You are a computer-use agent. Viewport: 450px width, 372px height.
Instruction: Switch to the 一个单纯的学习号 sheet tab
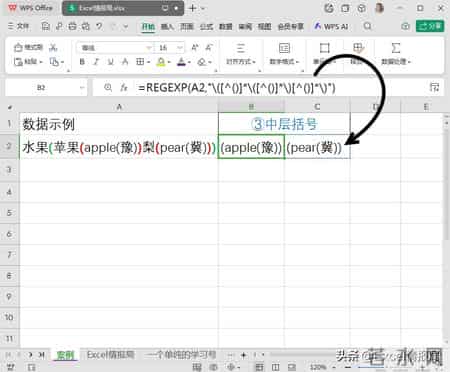[181, 355]
